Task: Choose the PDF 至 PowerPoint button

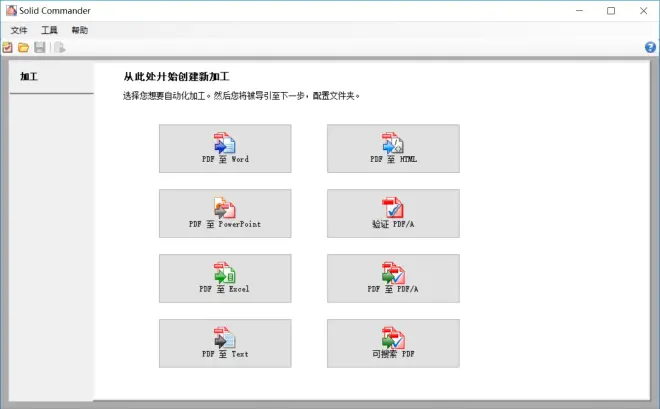Action: click(x=225, y=213)
